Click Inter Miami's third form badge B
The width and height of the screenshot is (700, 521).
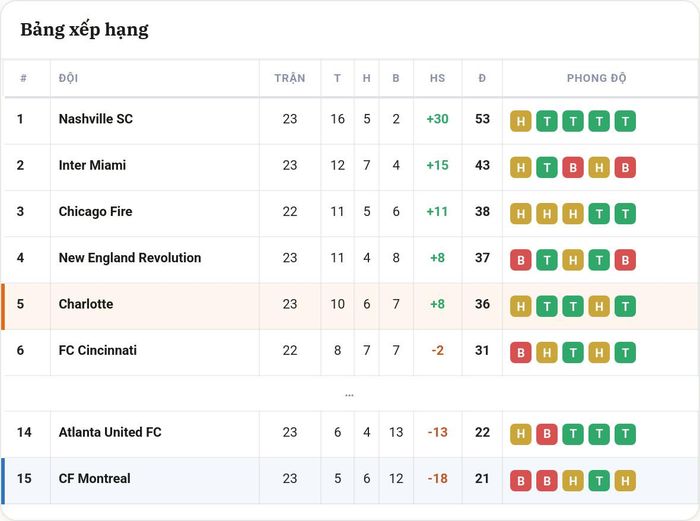pos(573,167)
